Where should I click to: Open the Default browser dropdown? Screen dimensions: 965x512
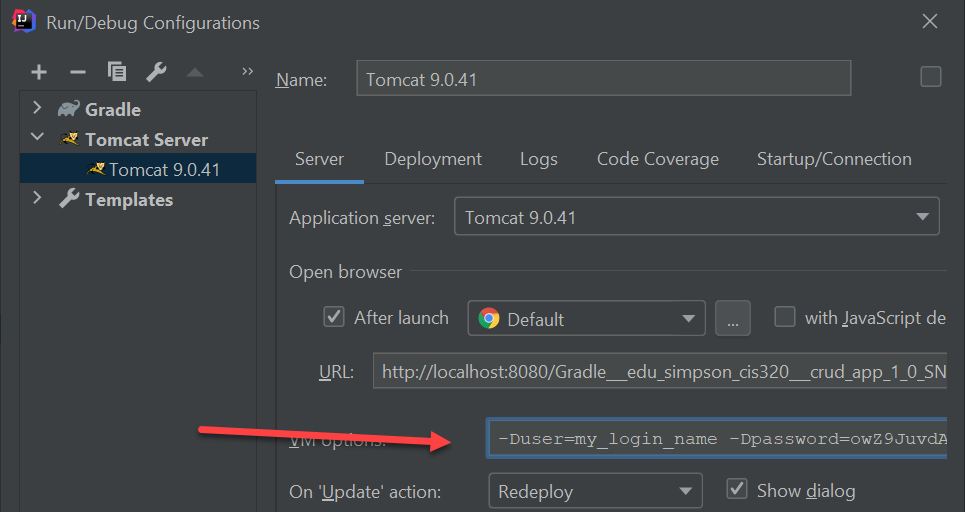(587, 318)
